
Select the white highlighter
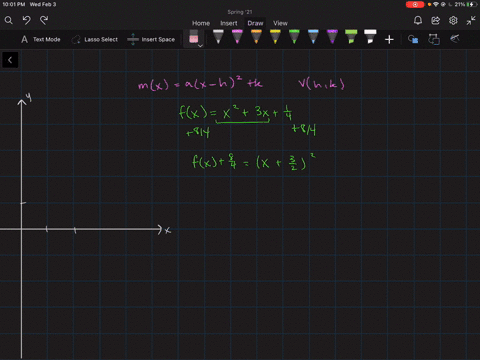(x=370, y=37)
